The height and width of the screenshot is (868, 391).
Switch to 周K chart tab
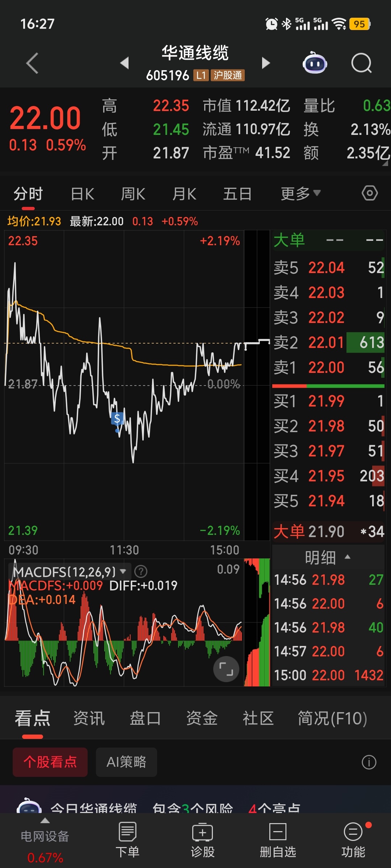pos(133,194)
